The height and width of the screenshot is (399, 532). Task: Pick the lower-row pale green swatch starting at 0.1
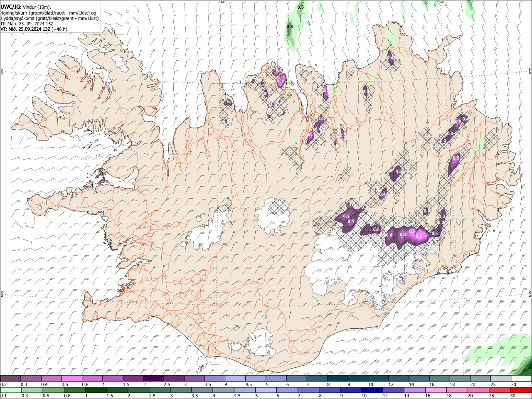(x=11, y=390)
